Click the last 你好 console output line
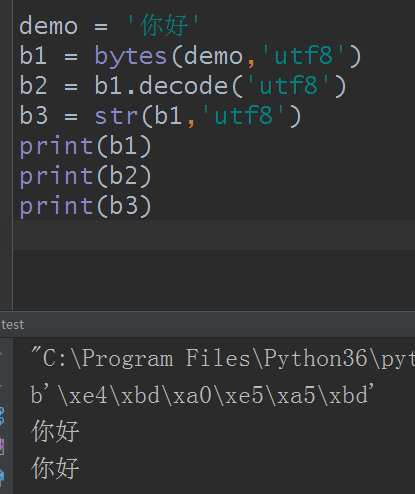This screenshot has width=415, height=494. [x=55, y=468]
